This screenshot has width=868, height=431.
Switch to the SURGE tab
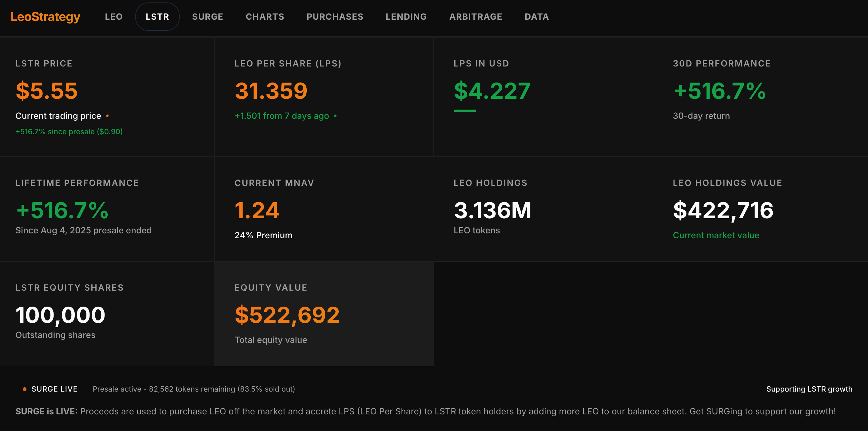[207, 17]
